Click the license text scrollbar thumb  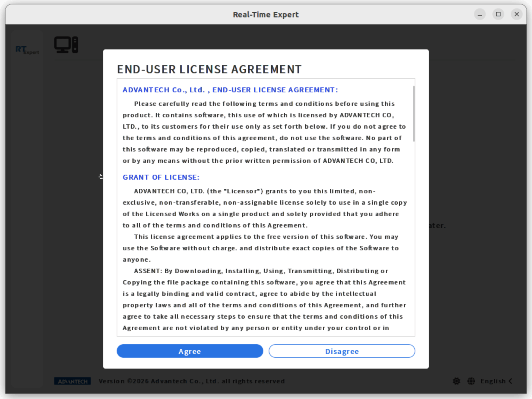[414, 113]
